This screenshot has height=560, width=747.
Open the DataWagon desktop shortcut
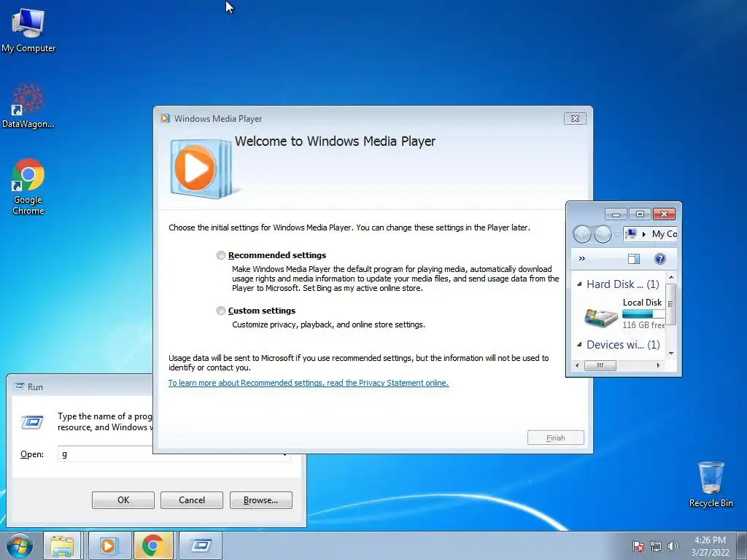(28, 106)
